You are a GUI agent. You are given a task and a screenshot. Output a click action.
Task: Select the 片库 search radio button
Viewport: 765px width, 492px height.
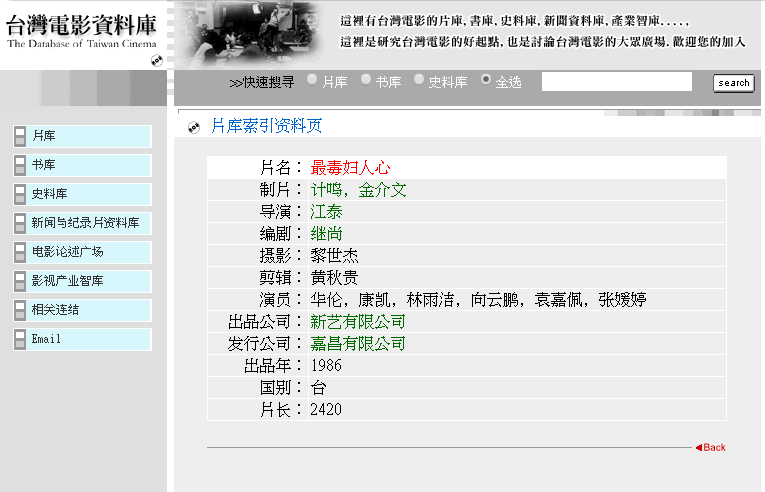point(313,80)
